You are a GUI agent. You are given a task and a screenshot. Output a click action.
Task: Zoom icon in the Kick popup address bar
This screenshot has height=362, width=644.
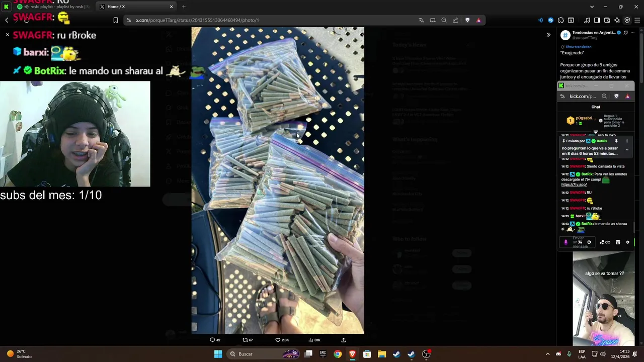604,96
